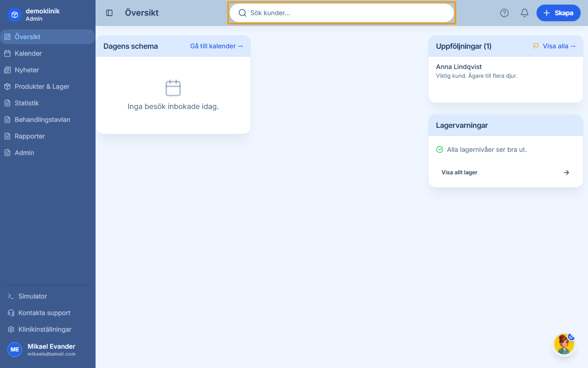Expand Visa allt lager with arrow

tap(566, 172)
